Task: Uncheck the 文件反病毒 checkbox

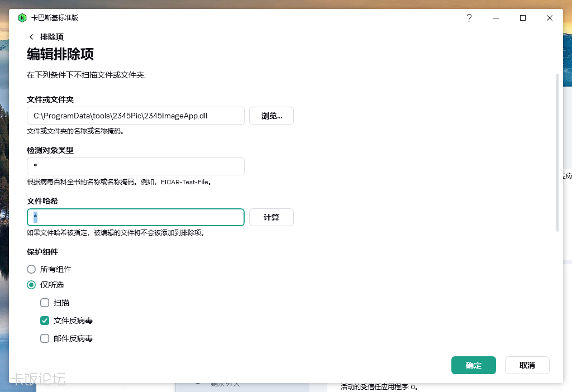Action: click(45, 321)
